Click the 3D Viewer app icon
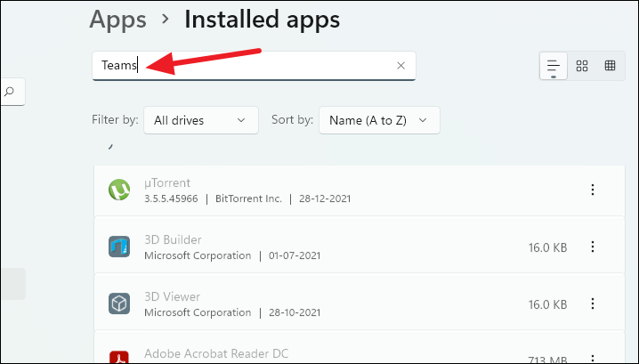This screenshot has height=364, width=639. coord(119,303)
